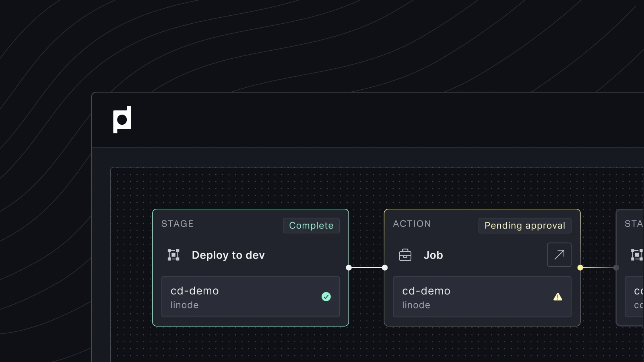Click the yellow warning triangle on cd-demo
Screen dimensions: 644x362
557,297
